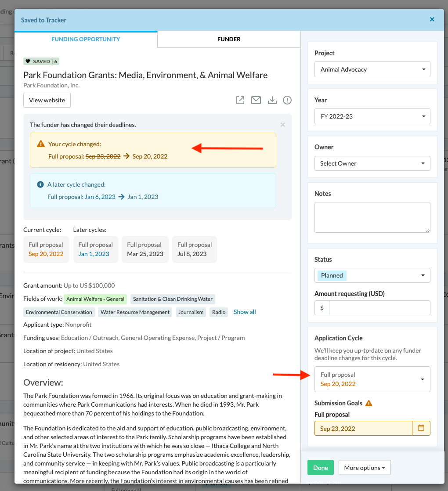Dismiss the deadline change notice

pyautogui.click(x=283, y=125)
